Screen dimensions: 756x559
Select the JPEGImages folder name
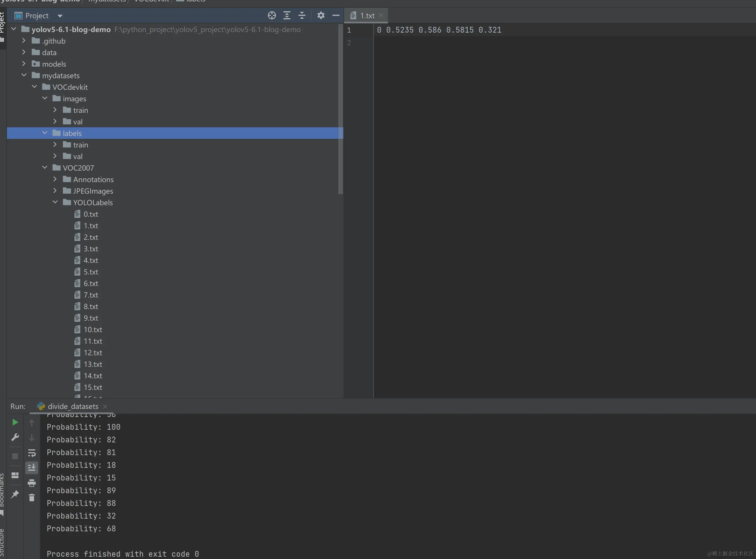tap(93, 191)
